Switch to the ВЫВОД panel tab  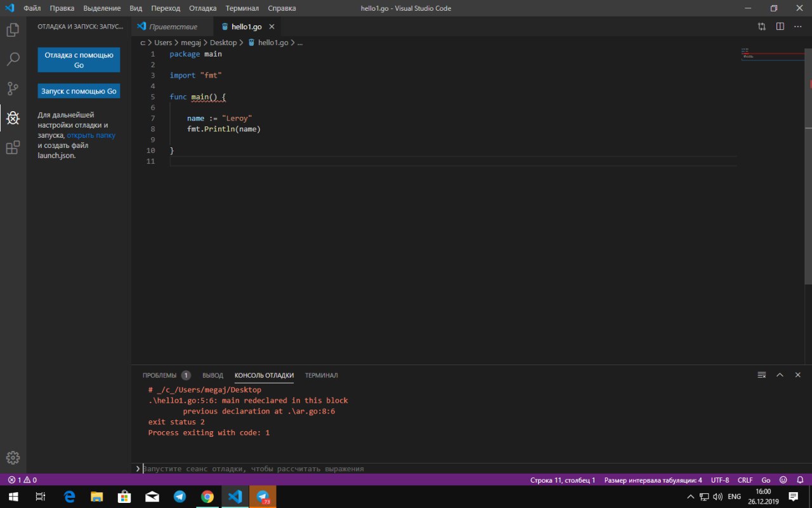coord(213,375)
